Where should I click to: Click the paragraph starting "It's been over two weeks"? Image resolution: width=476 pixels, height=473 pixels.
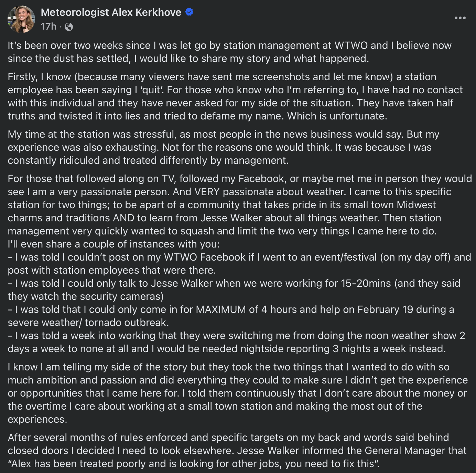[x=229, y=52]
